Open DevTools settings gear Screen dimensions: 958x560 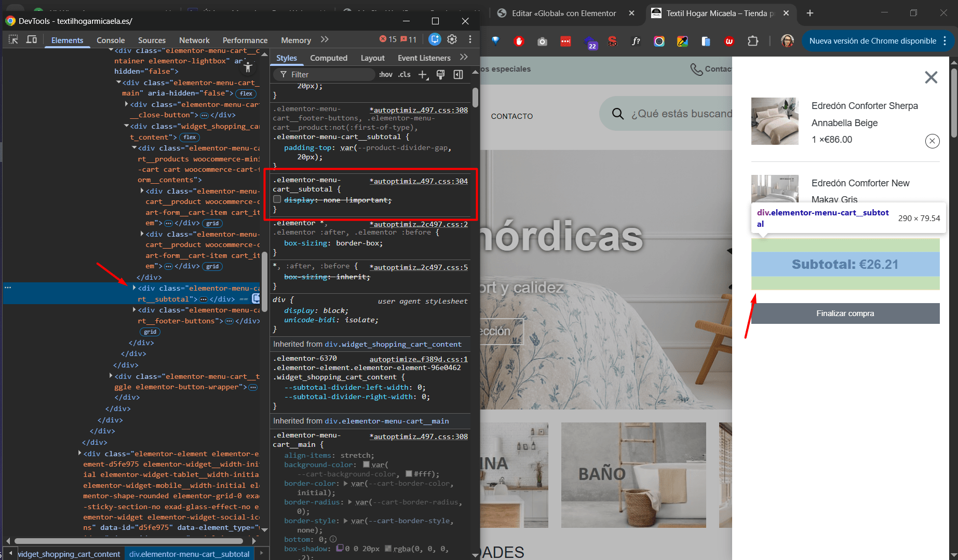click(x=452, y=39)
